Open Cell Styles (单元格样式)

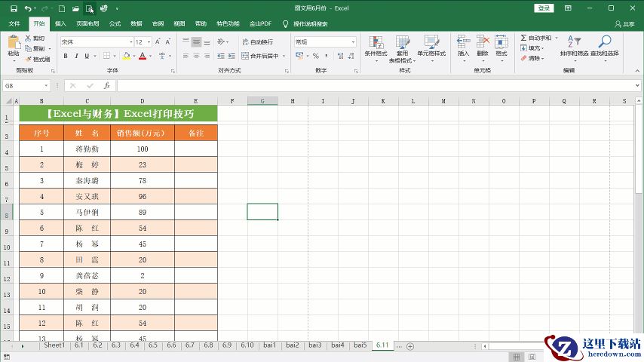431,49
